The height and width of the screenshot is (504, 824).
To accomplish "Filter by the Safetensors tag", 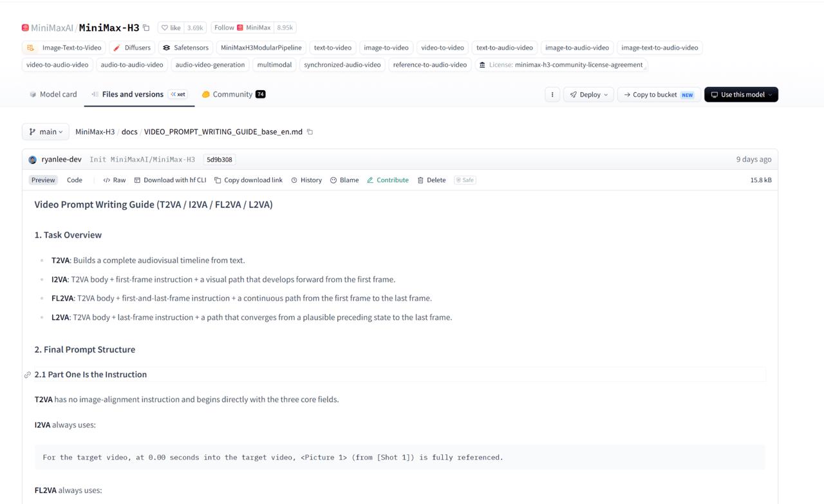I will point(185,48).
